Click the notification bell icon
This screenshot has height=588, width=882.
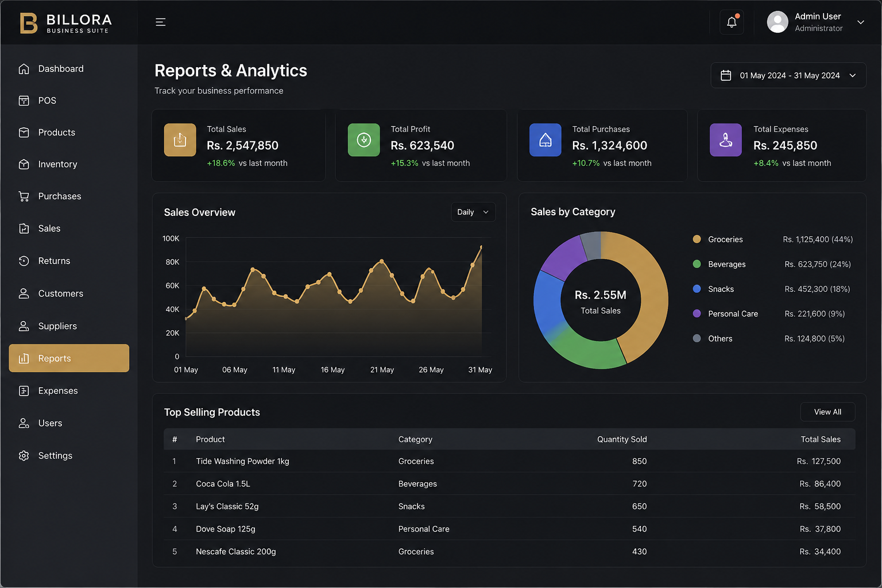pyautogui.click(x=732, y=22)
